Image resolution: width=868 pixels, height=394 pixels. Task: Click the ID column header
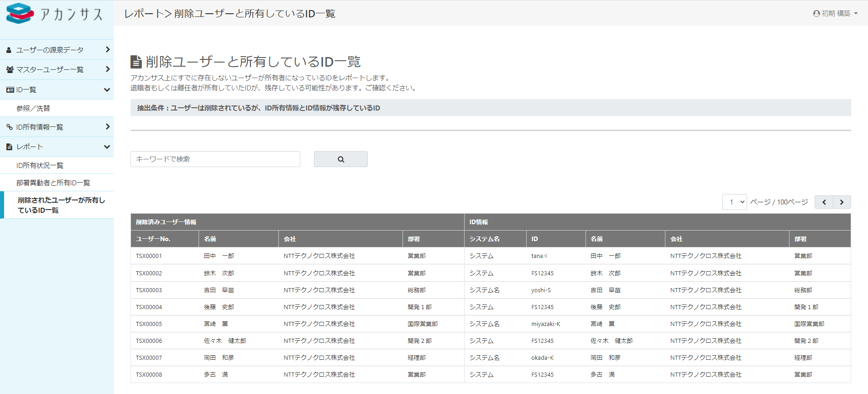pos(556,239)
